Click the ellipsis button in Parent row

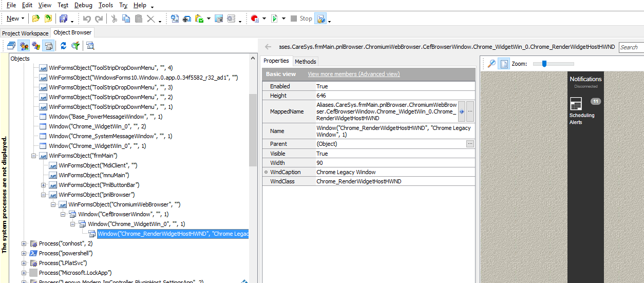click(x=470, y=144)
